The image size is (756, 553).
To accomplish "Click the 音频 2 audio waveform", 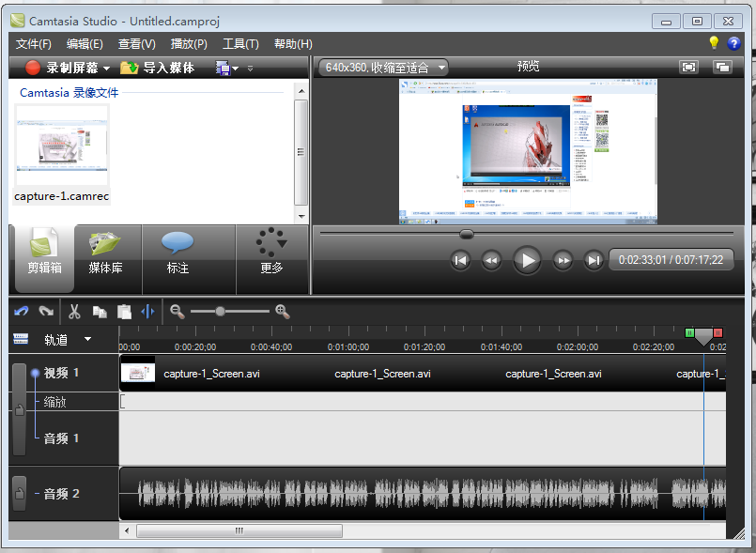I will (x=423, y=493).
